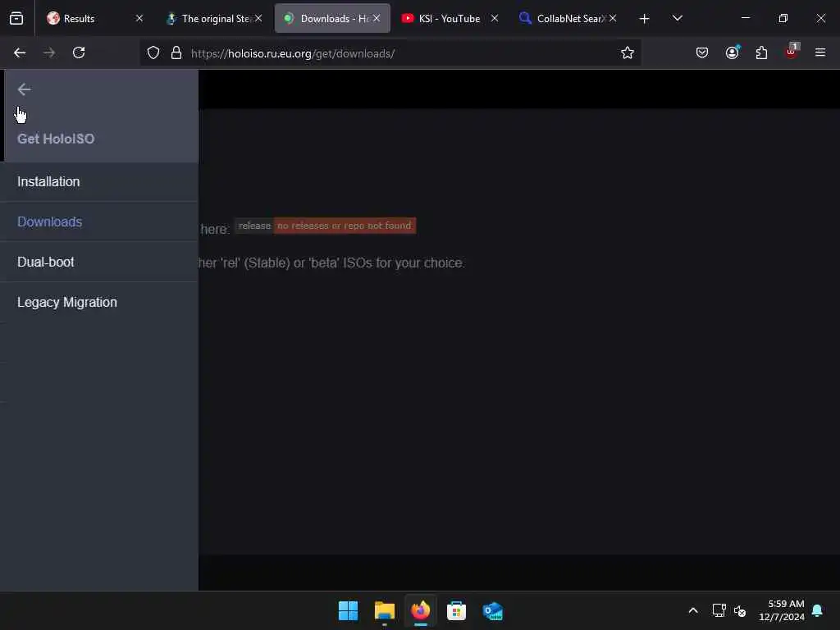View site security padlock info
Image resolution: width=840 pixels, height=630 pixels.
click(176, 53)
